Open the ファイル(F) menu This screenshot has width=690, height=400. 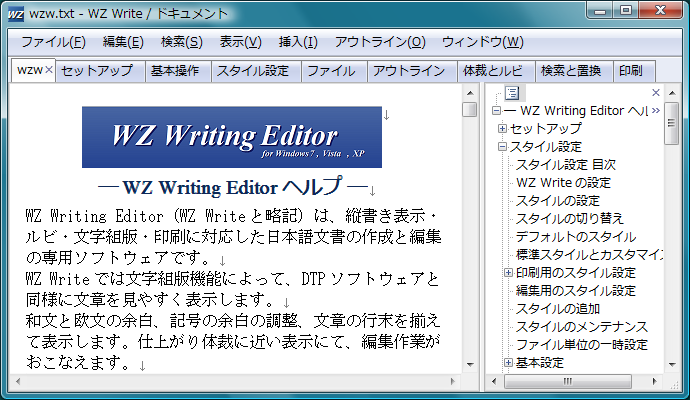pyautogui.click(x=53, y=42)
